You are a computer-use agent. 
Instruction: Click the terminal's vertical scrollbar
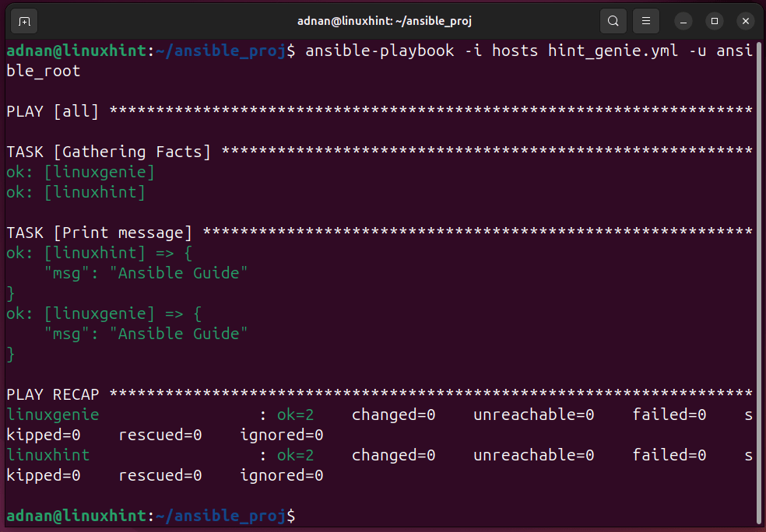point(759,283)
